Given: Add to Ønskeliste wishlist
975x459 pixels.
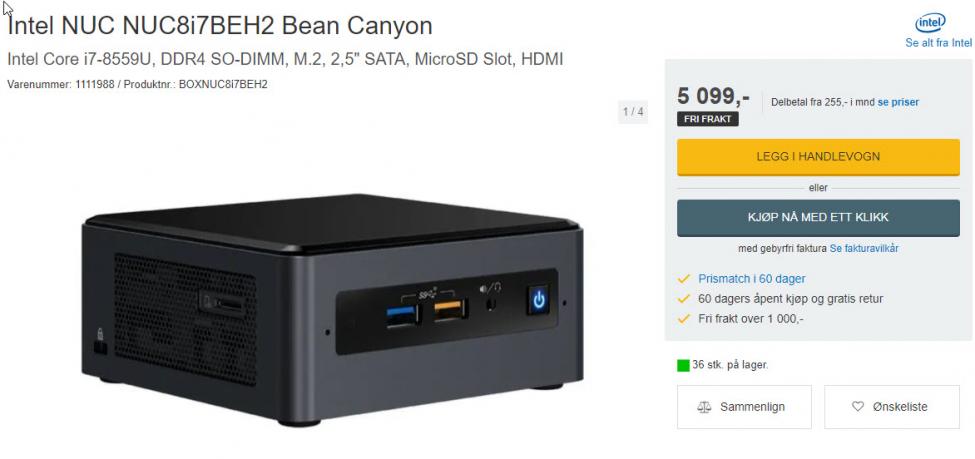Looking at the screenshot, I should (892, 407).
